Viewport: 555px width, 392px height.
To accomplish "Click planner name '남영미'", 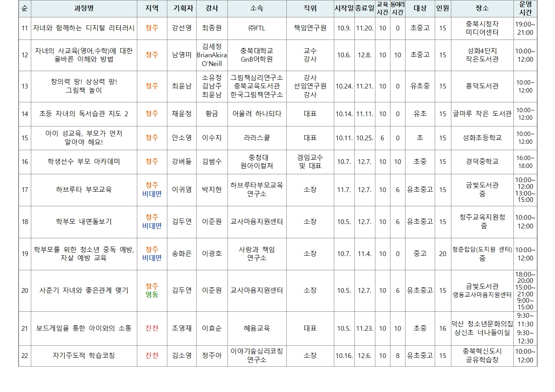I will 182,55.
